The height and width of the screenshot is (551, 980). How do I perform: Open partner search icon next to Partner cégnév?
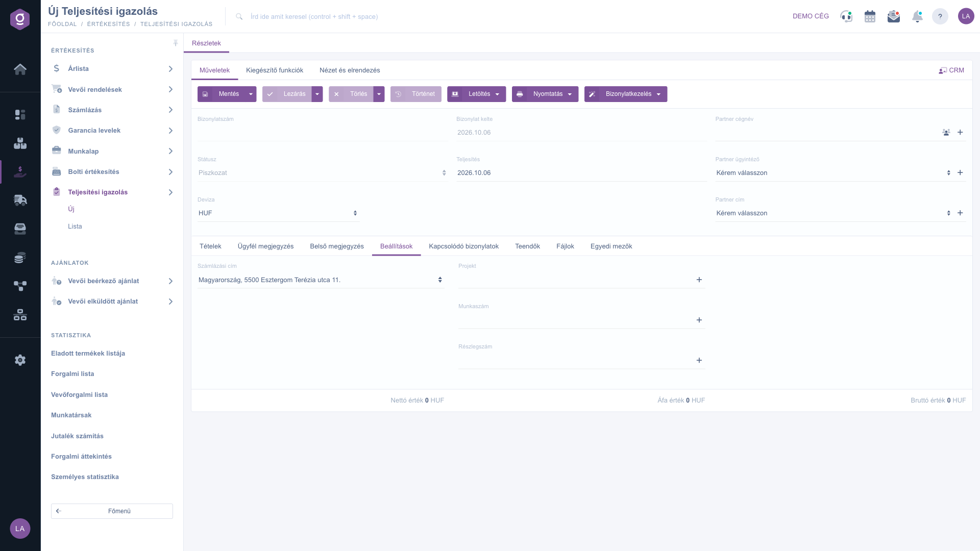click(x=946, y=133)
